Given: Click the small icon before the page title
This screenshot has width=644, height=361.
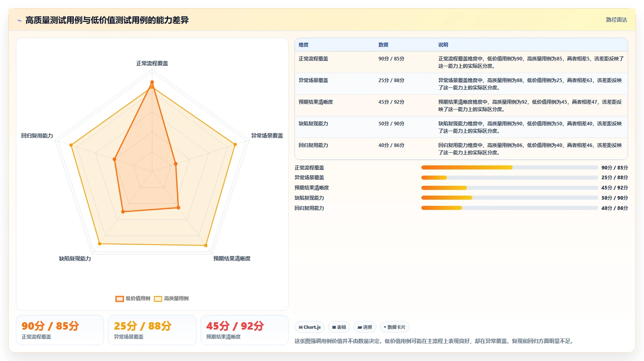Looking at the screenshot, I should (19, 20).
